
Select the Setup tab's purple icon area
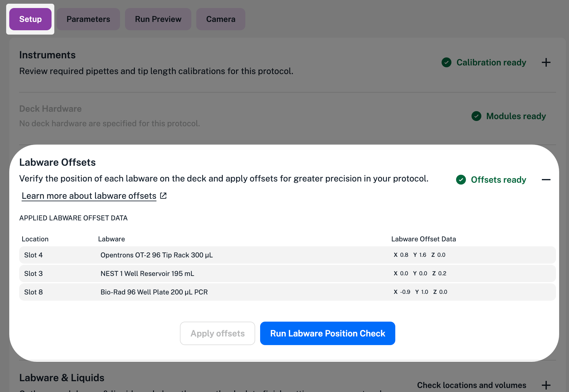30,19
